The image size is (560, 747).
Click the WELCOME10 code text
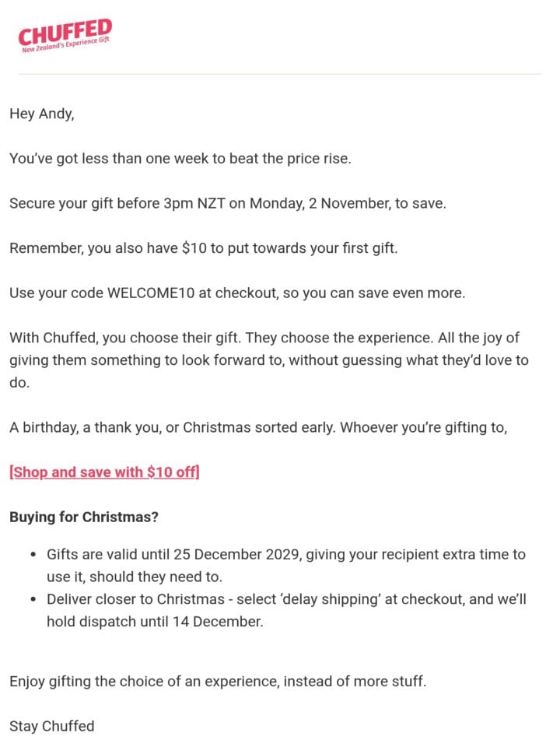click(151, 293)
